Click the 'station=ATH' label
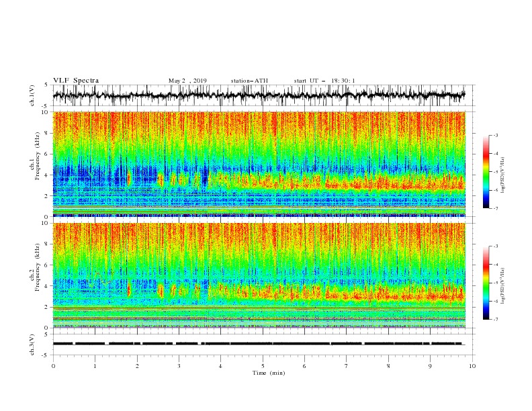Screen dimensions: 532x411 (249, 81)
